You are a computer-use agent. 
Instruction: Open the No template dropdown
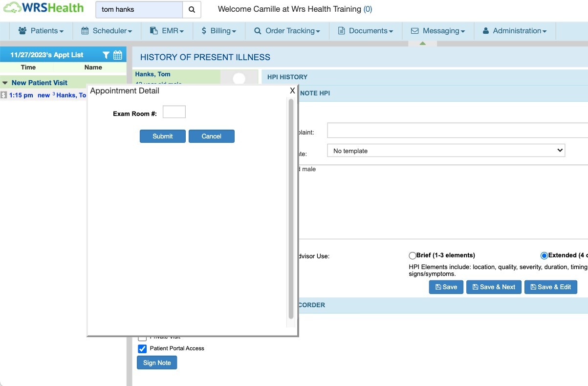pyautogui.click(x=446, y=151)
